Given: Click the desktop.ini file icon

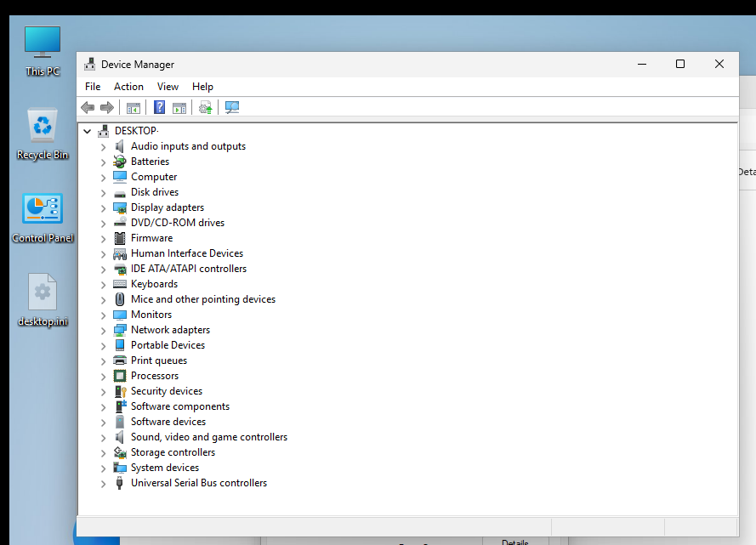Looking at the screenshot, I should click(x=43, y=301).
